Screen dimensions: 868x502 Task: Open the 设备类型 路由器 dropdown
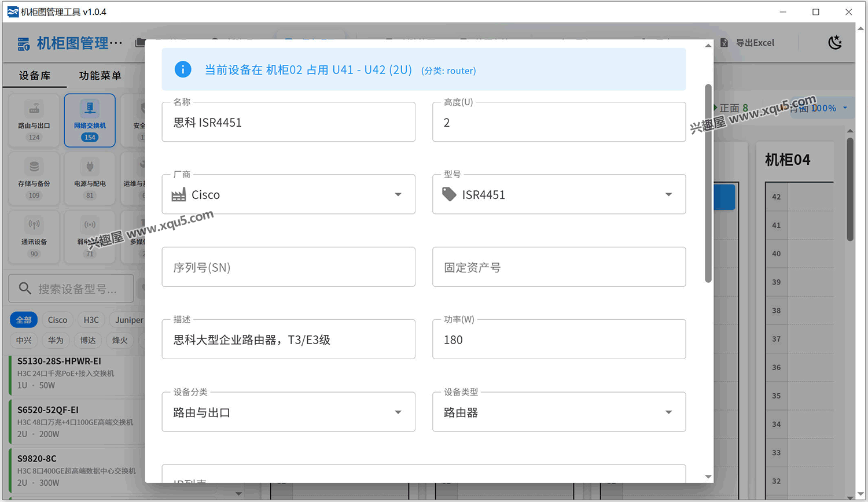coord(559,412)
